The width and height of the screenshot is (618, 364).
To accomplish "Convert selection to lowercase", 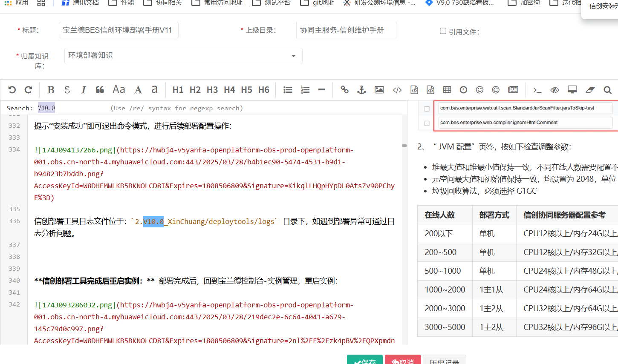I will pyautogui.click(x=155, y=90).
